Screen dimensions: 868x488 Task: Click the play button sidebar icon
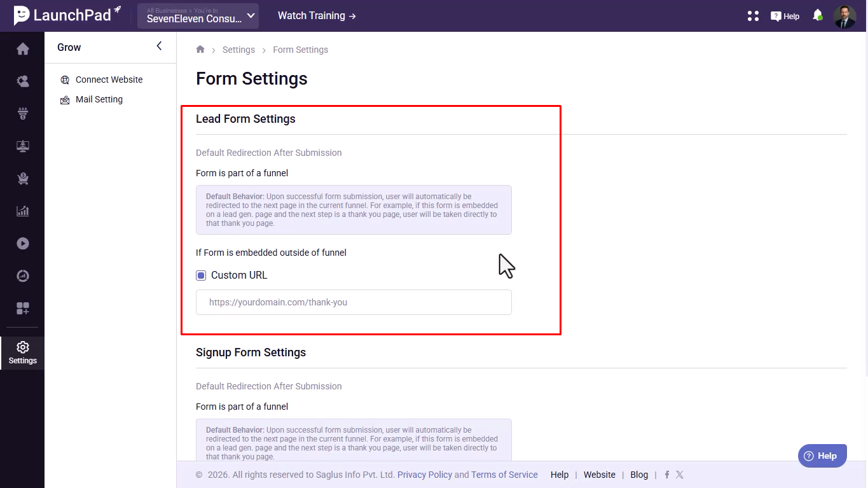[x=23, y=244]
